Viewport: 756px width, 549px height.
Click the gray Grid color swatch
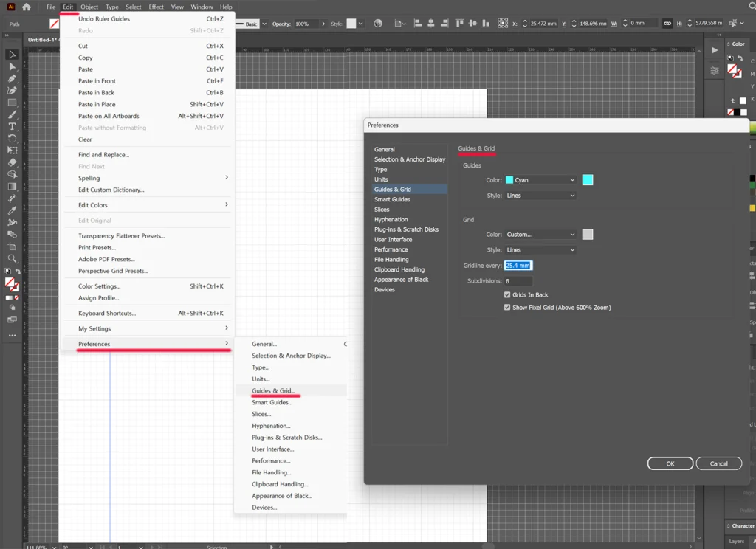[x=587, y=234]
